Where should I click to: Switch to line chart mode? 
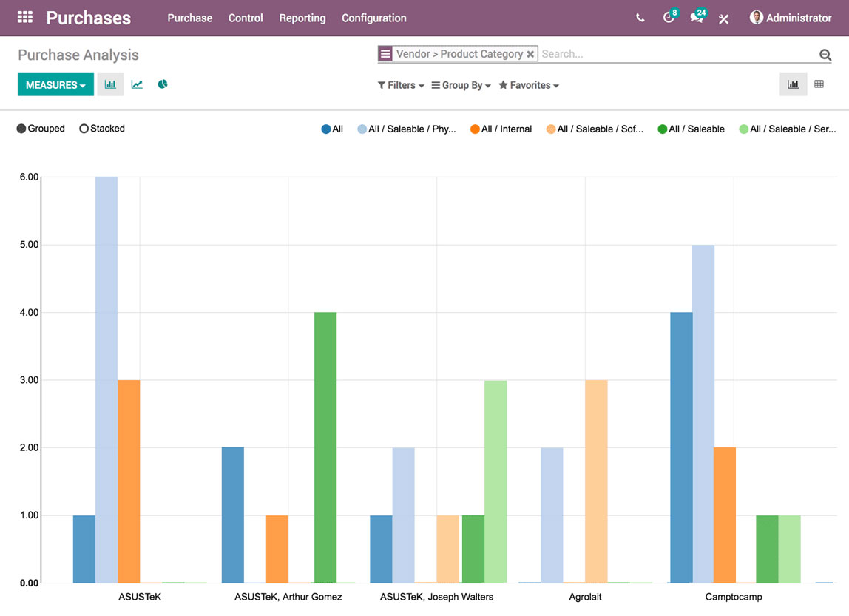(x=137, y=84)
